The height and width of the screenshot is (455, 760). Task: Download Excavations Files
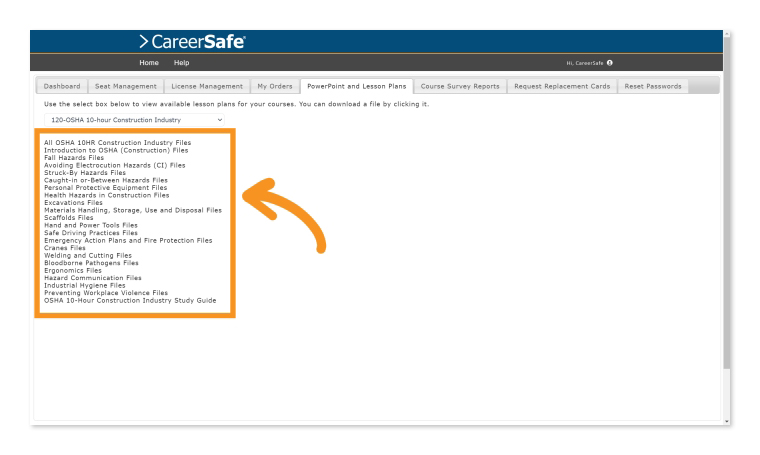click(x=73, y=203)
